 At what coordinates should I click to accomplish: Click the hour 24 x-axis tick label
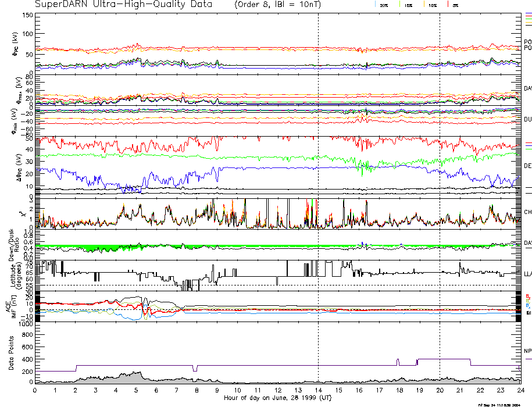click(x=519, y=390)
